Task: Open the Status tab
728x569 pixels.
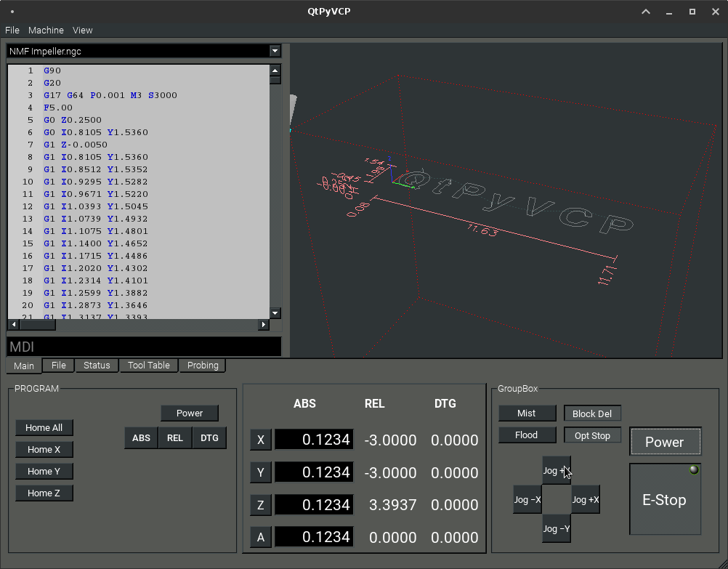Action: pos(97,366)
